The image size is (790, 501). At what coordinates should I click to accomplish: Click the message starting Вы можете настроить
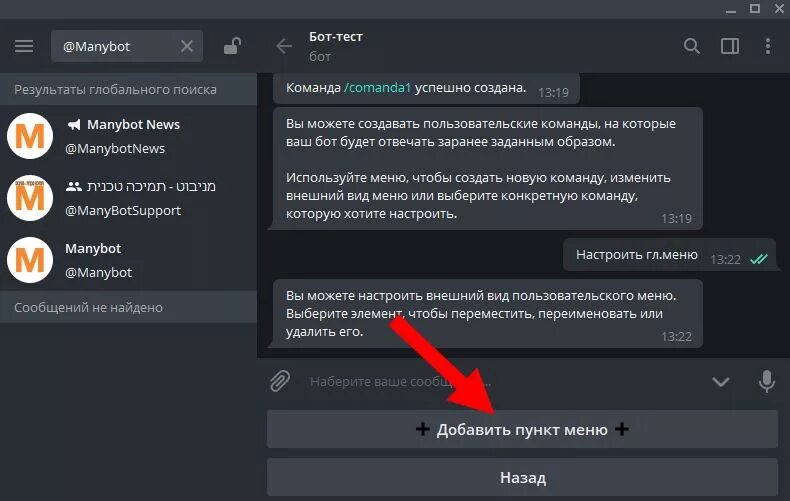[x=487, y=314]
